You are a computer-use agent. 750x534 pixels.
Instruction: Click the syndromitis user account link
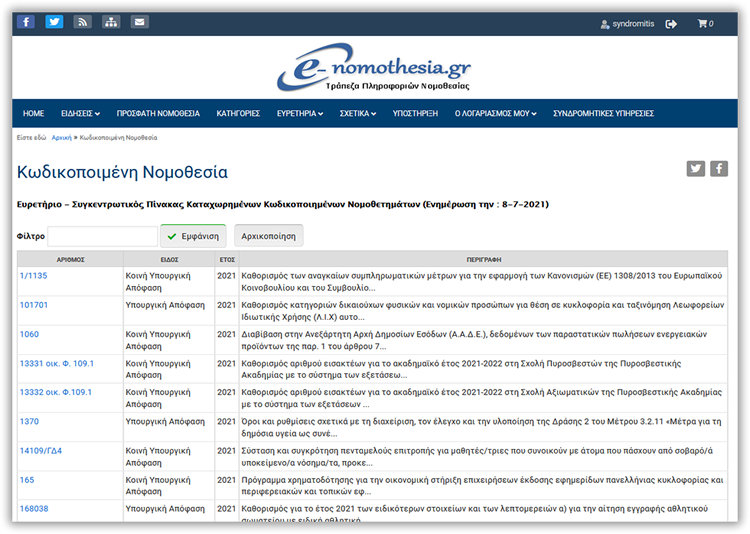coord(627,23)
